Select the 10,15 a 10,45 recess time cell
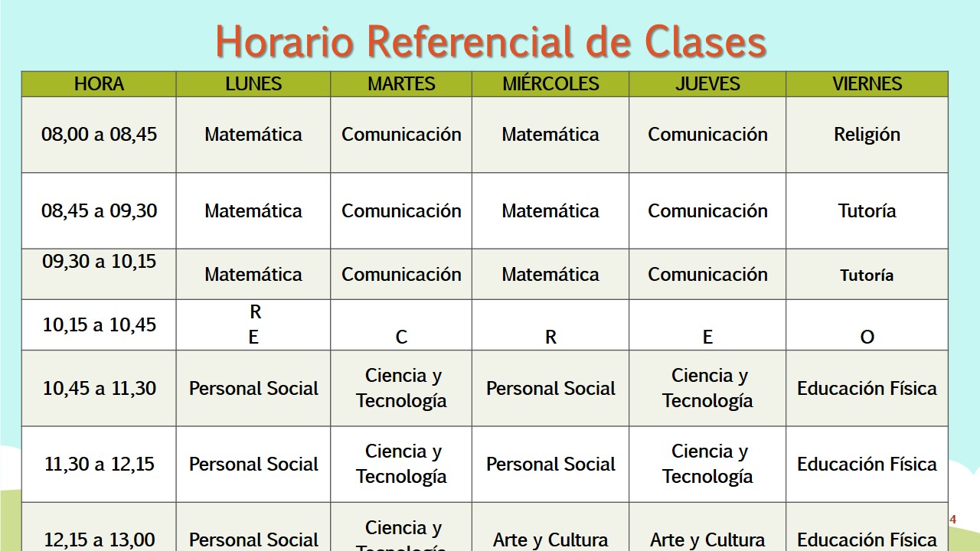 point(99,324)
